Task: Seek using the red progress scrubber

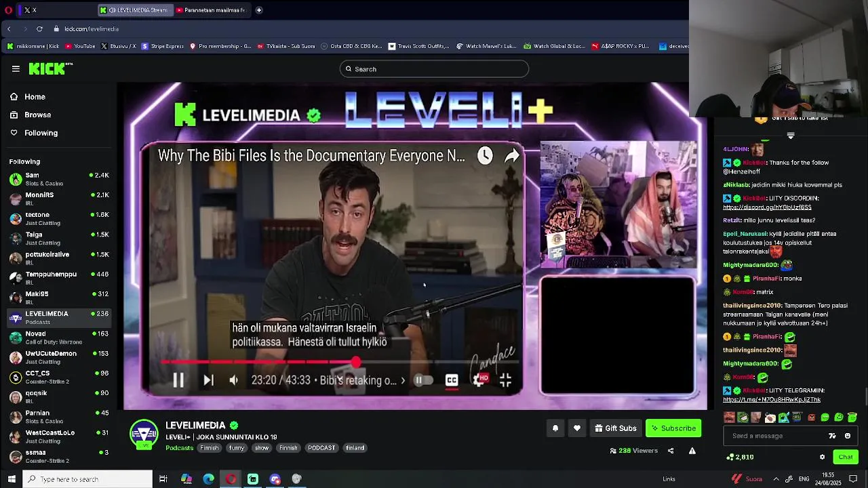Action: [x=356, y=363]
